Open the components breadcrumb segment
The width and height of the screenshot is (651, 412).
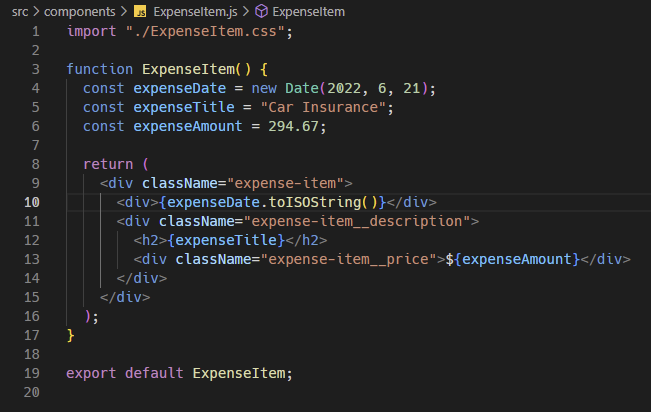[x=80, y=12]
